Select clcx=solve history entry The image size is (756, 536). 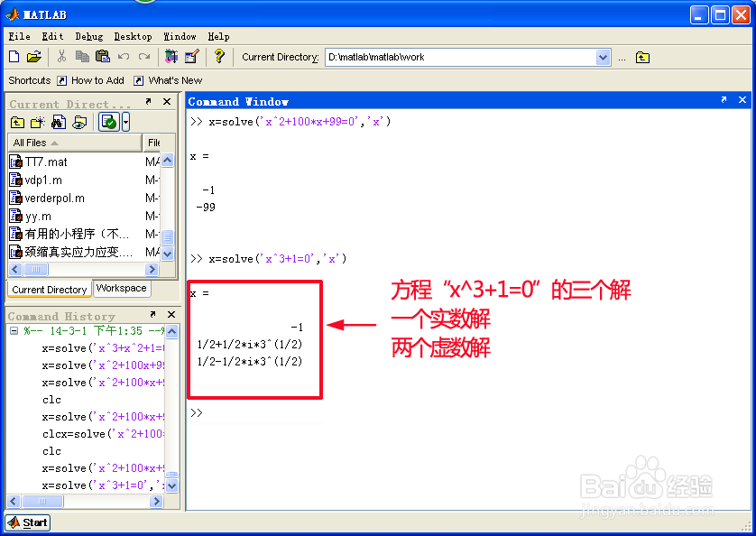(103, 434)
